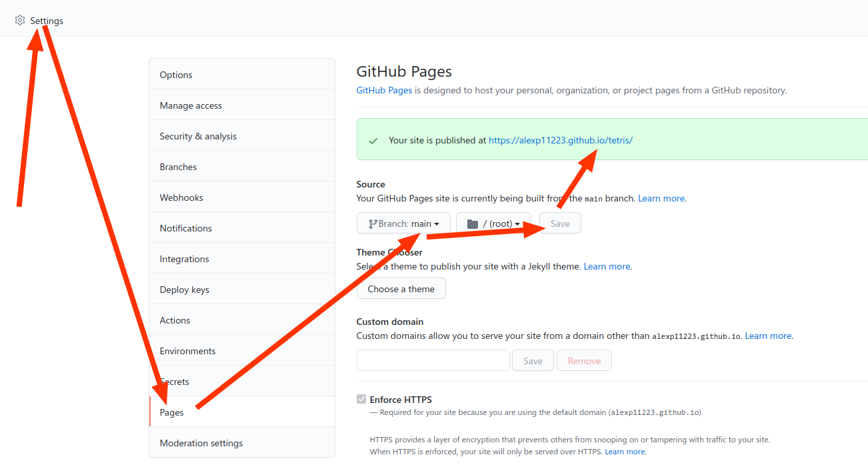Open Secrets settings
The image size is (868, 465).
point(242,381)
